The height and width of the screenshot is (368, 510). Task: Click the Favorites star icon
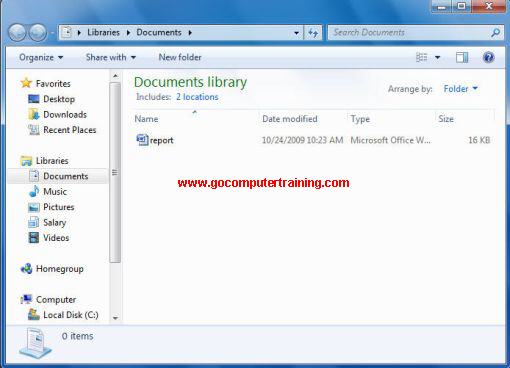pyautogui.click(x=26, y=83)
